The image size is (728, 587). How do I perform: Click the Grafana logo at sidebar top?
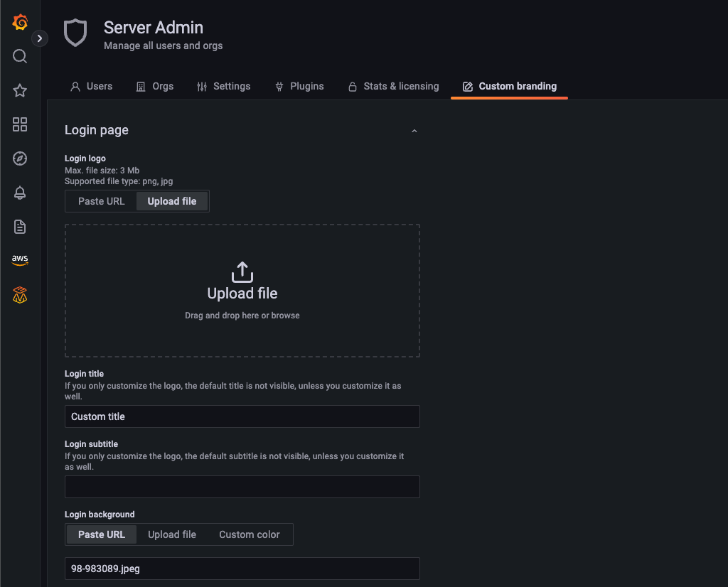[19, 22]
